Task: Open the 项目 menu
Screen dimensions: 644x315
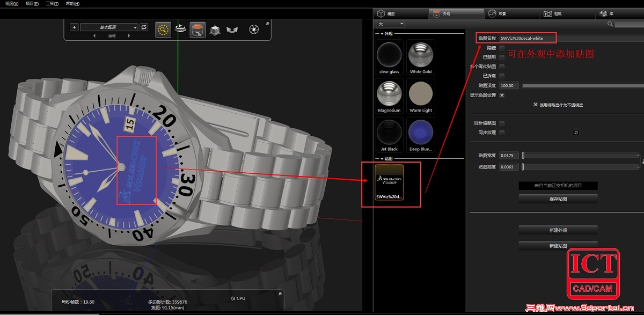Action: [x=32, y=3]
